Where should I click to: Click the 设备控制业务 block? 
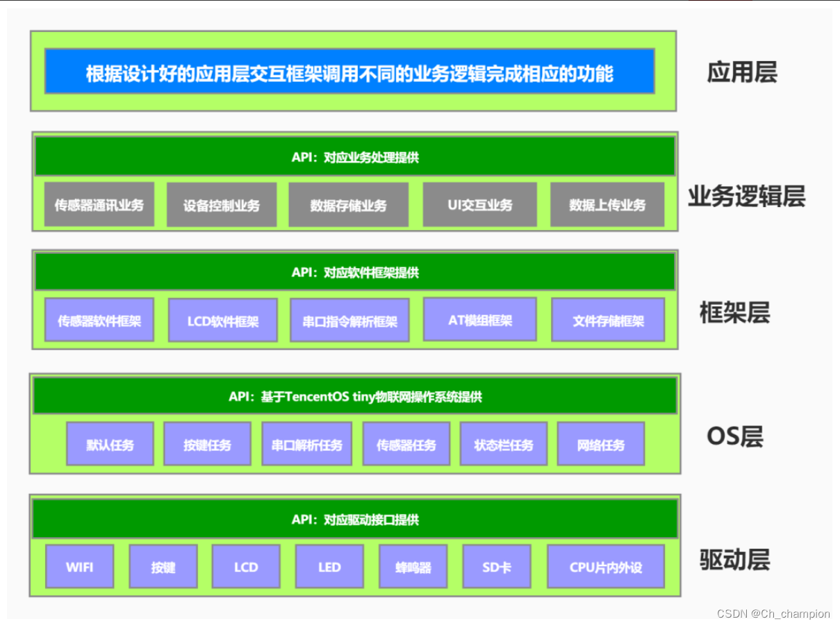222,204
